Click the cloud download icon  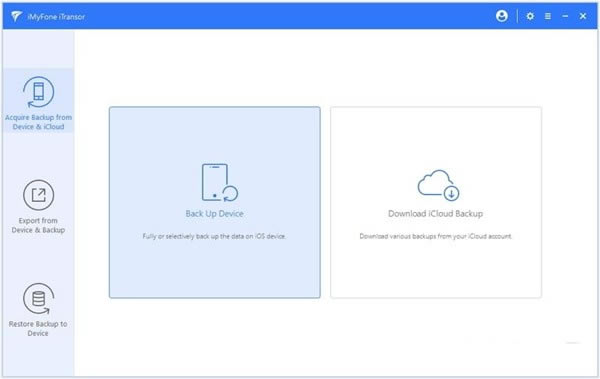coord(438,185)
